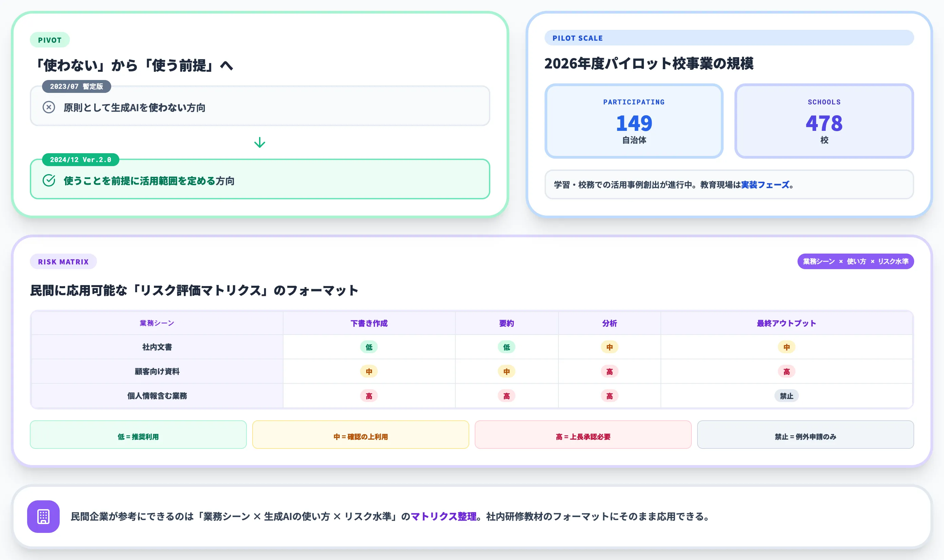
Task: Click the 最終アウトプット column header
Action: point(786,323)
